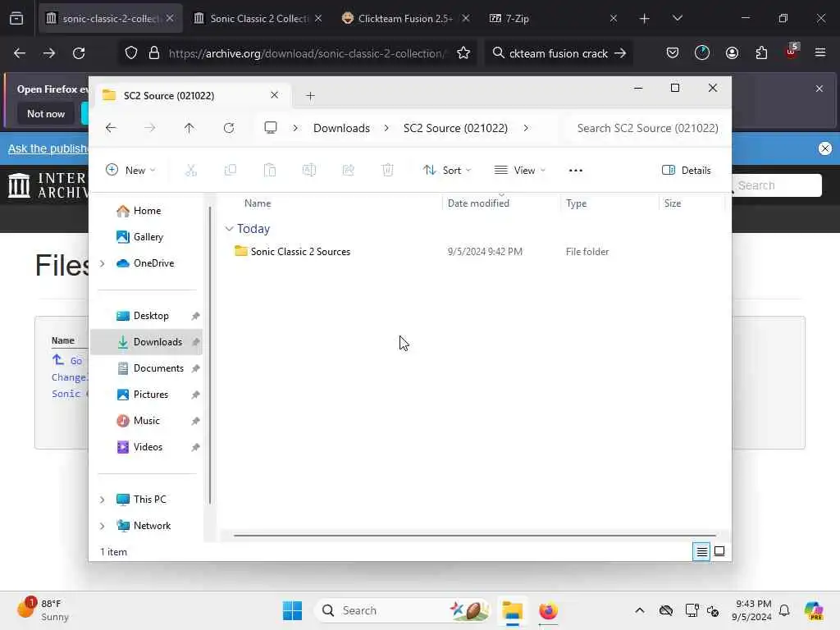The height and width of the screenshot is (630, 840).
Task: Expand the This PC tree node
Action: [x=103, y=500]
